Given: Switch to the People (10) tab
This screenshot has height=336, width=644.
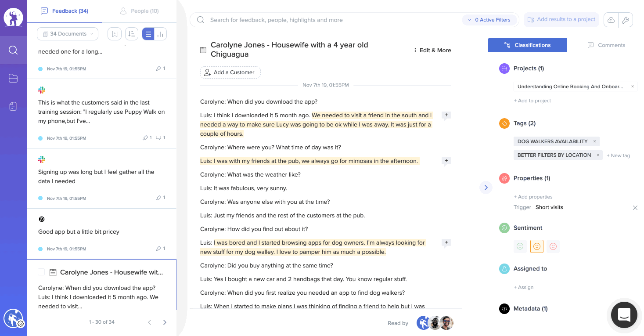Looking at the screenshot, I should 139,11.
